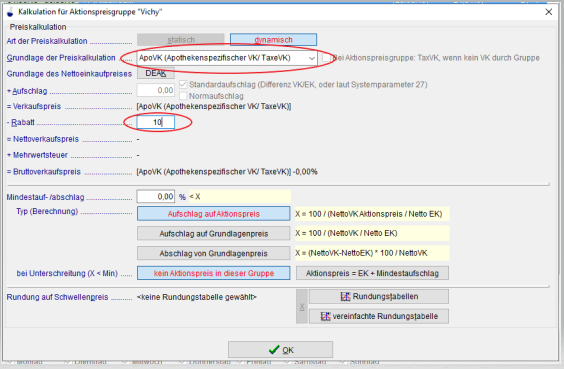Select 'Abschlag von Grundlagenpreis' calculation type

pyautogui.click(x=213, y=253)
